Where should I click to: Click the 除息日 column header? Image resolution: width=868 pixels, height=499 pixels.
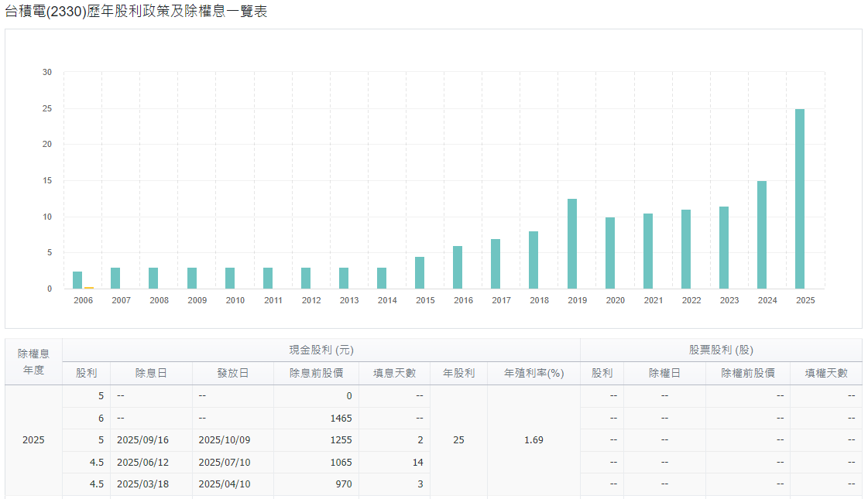(x=151, y=373)
